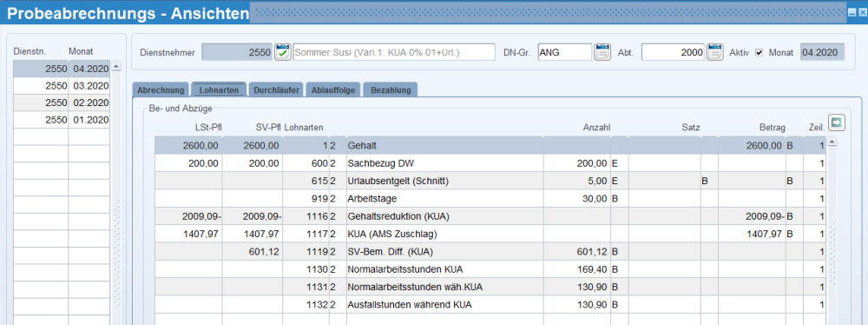Click the Sommer Susi name field

[x=393, y=52]
